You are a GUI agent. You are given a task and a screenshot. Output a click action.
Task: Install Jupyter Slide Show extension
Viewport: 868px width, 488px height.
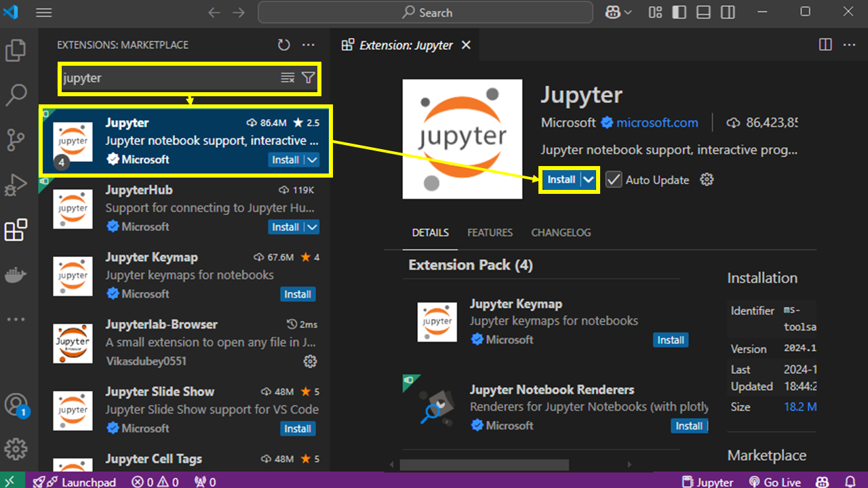tap(298, 428)
